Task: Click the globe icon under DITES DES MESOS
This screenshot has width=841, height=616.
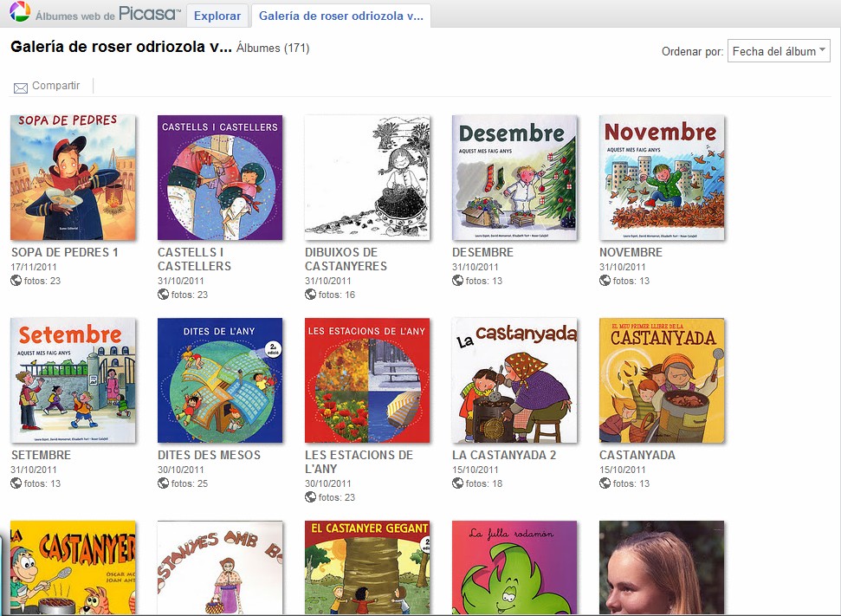Action: 163,483
